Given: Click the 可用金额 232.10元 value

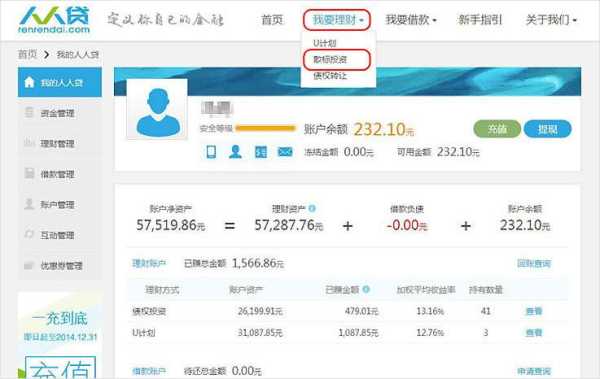Looking at the screenshot, I should click(458, 152).
